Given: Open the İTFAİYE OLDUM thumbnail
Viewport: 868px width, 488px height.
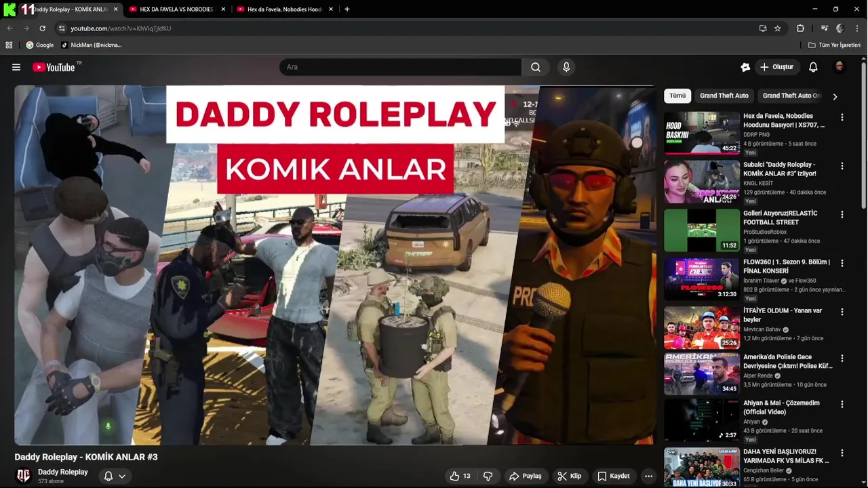Looking at the screenshot, I should point(702,328).
